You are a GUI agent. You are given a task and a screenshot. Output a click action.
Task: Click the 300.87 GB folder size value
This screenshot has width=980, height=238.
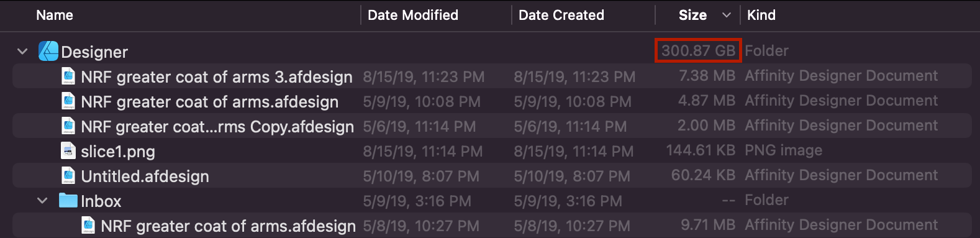[698, 50]
